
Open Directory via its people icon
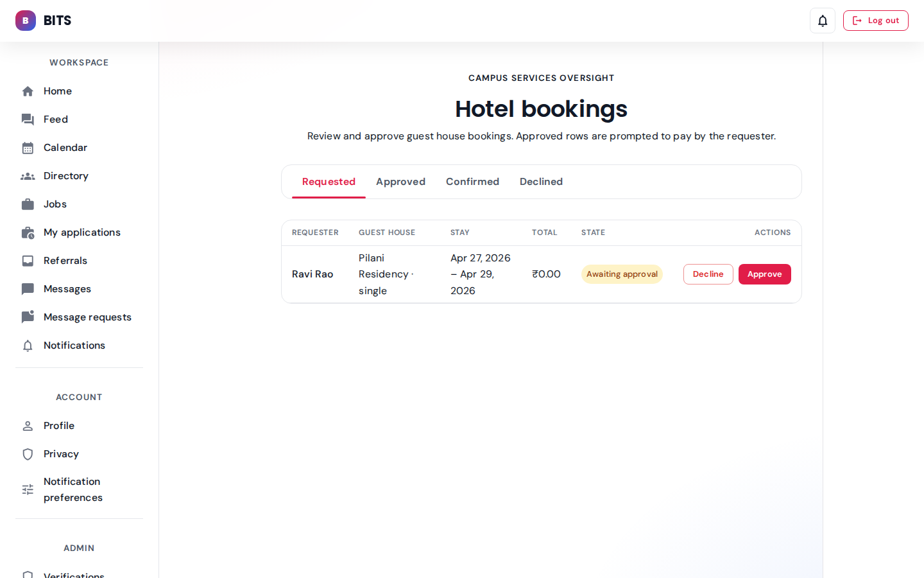28,176
